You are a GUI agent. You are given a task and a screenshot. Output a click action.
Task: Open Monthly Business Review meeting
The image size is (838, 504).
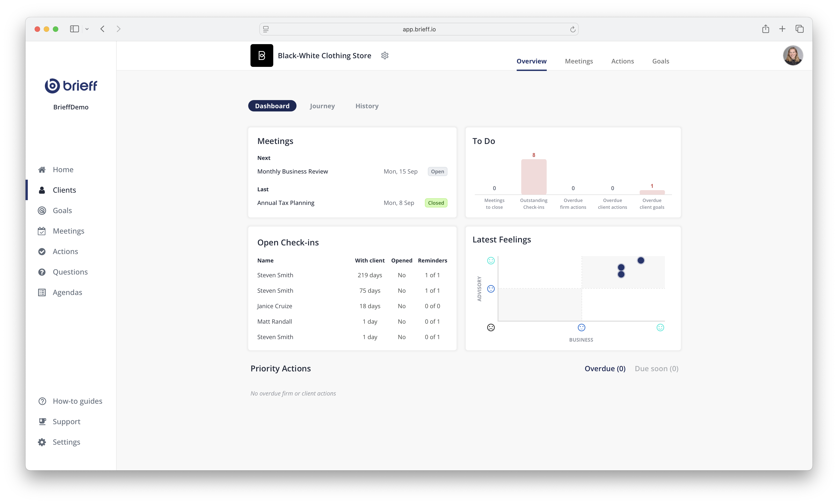click(293, 171)
